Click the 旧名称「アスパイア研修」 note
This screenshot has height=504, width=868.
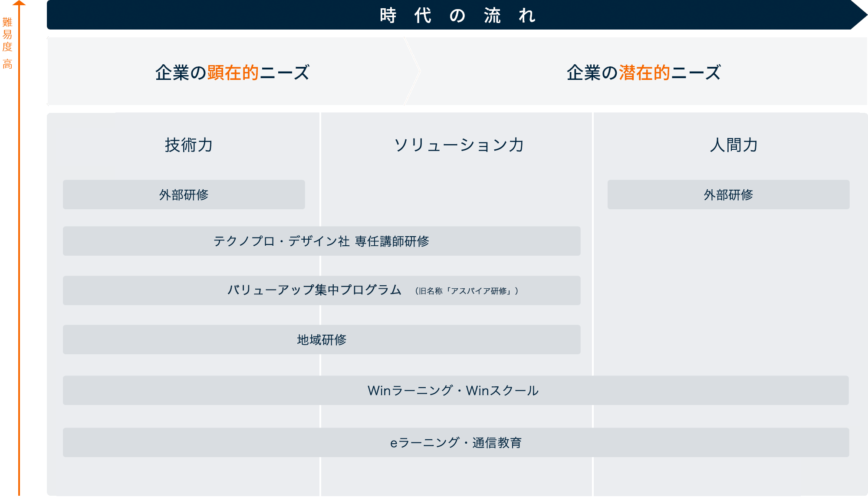pos(467,291)
